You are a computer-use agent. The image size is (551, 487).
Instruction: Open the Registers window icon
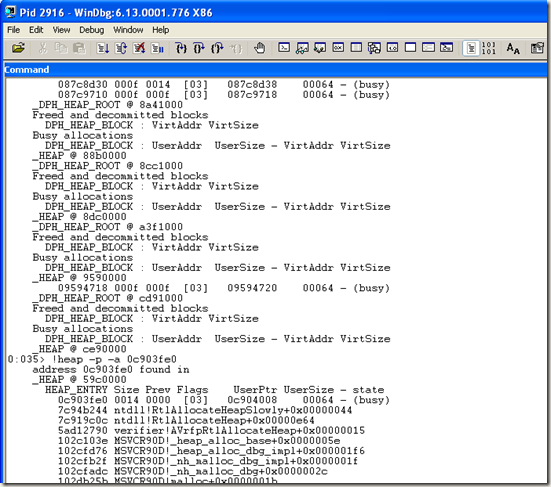coord(338,47)
